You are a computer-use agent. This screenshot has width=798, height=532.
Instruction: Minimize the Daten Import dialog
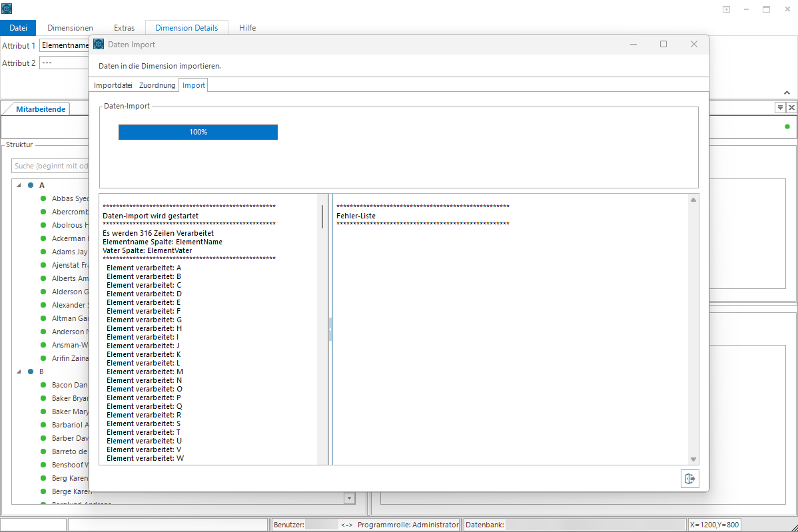(x=633, y=44)
